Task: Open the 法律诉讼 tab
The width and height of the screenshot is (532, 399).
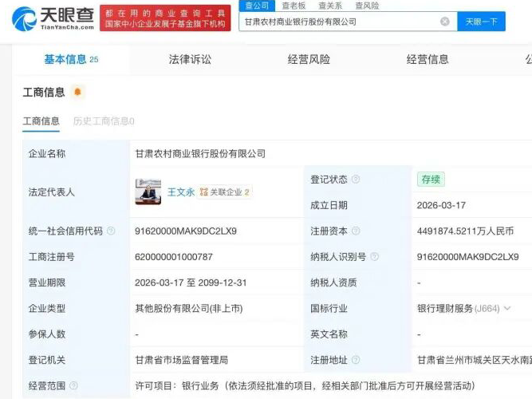Action: 190,59
